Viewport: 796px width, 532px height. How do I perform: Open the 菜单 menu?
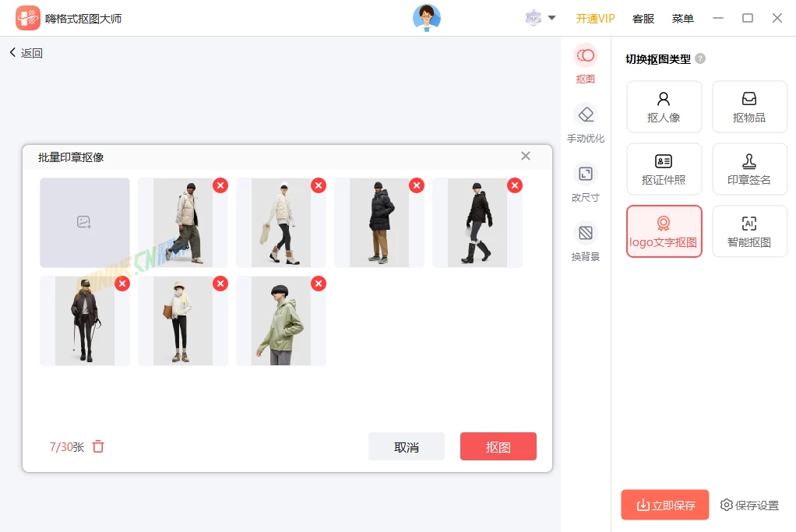click(x=682, y=19)
